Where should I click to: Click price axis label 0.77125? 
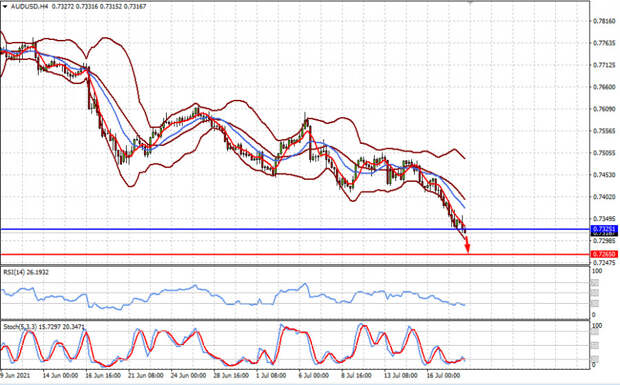point(605,65)
